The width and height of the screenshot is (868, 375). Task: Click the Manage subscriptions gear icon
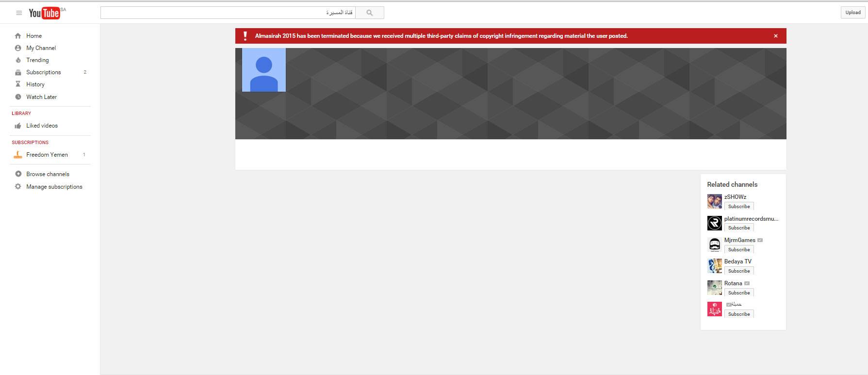[x=18, y=187]
